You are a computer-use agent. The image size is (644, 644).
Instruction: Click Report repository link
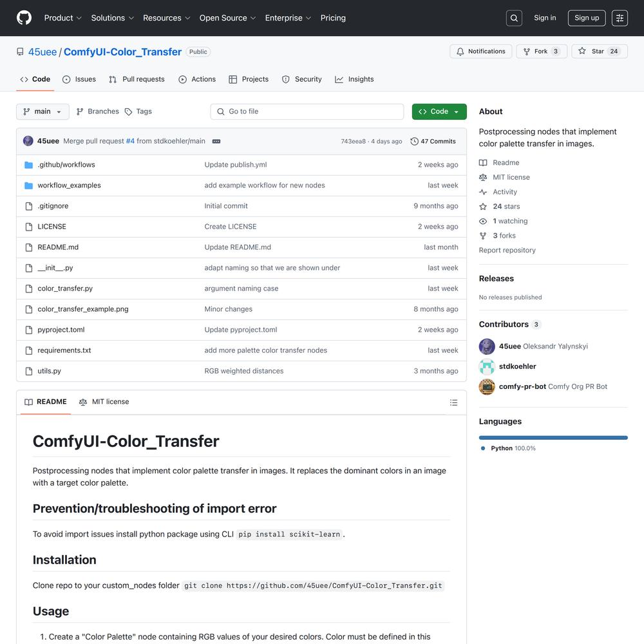tap(507, 250)
